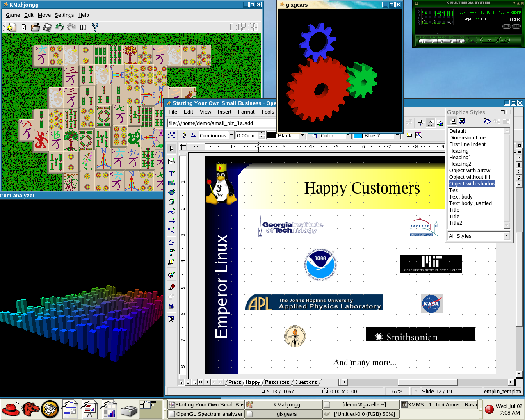
Task: Skip to next track in XMMS
Action: click(x=461, y=41)
